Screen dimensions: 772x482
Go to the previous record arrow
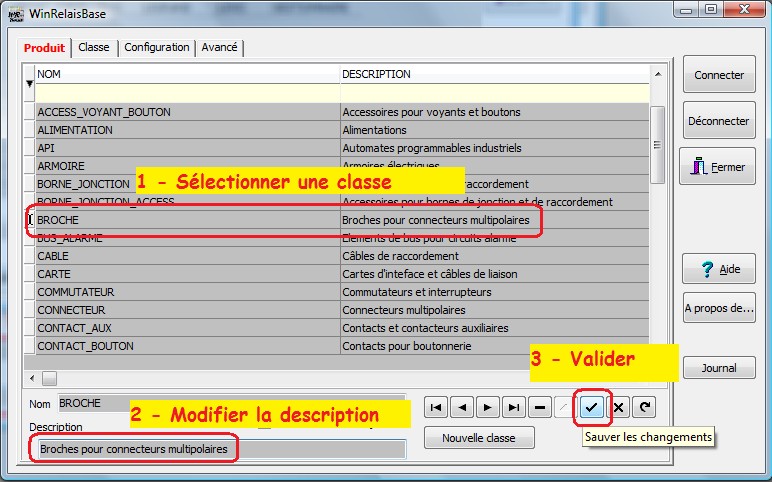461,407
